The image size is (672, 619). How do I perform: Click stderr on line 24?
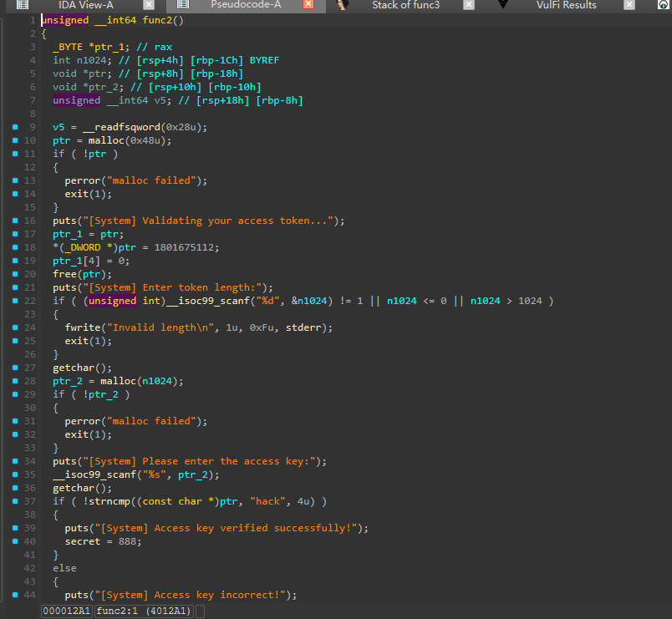point(303,327)
